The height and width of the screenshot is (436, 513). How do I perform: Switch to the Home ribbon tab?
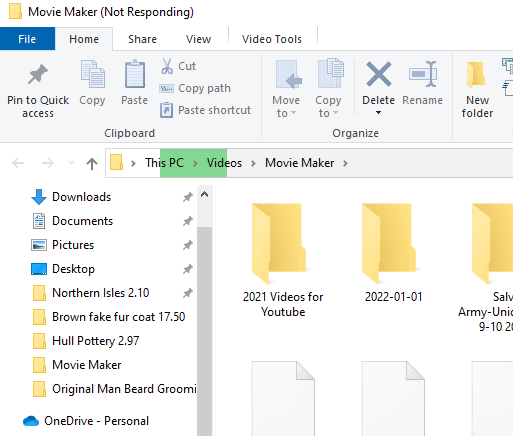coord(84,39)
